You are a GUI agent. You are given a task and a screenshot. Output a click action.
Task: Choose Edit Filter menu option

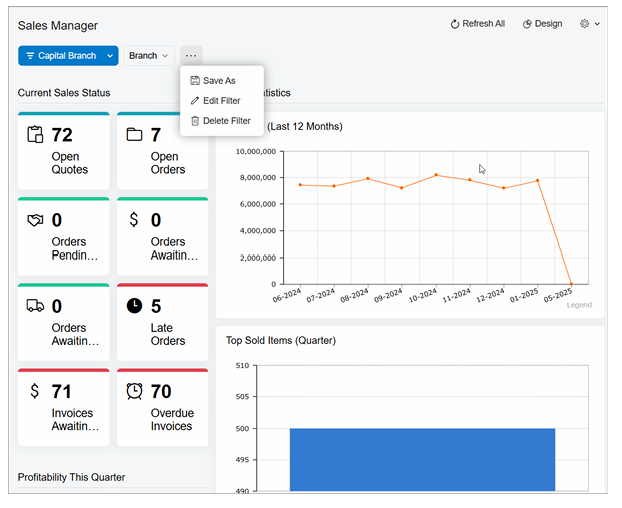point(221,100)
